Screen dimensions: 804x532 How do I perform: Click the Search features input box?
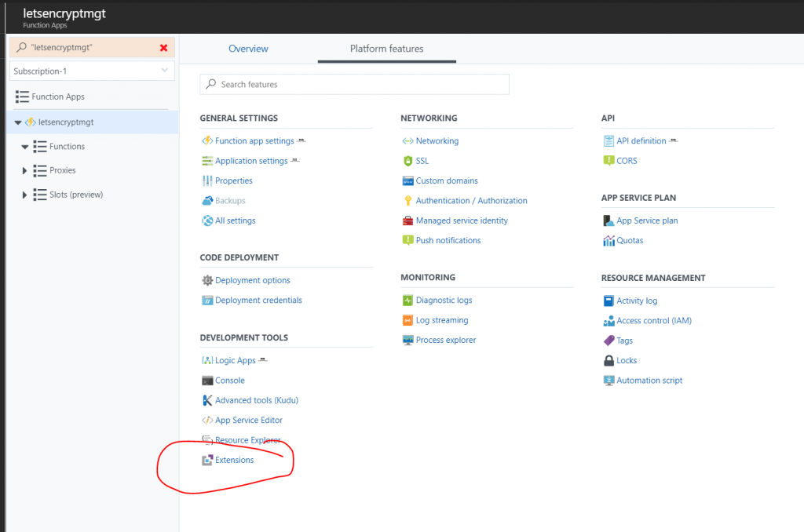[x=355, y=84]
